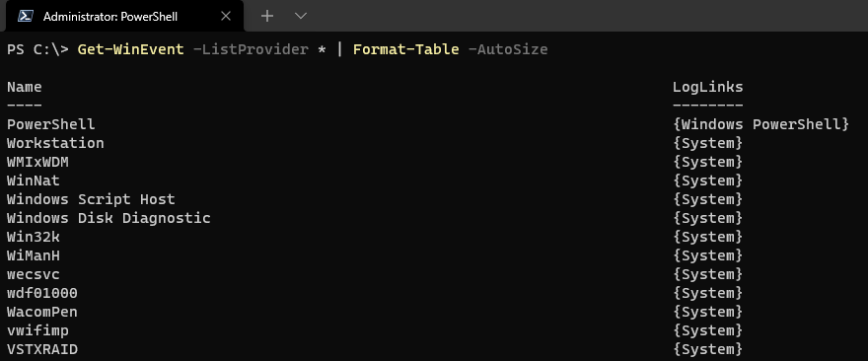Click the VSTXRAID provider entry
Viewport: 868px width, 361px height.
tap(42, 350)
